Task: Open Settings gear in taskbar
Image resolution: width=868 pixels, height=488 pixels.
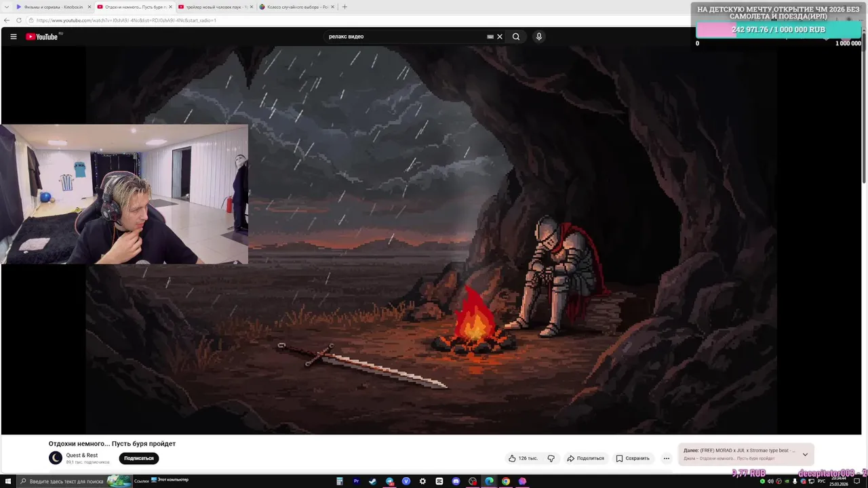Action: pos(423,481)
